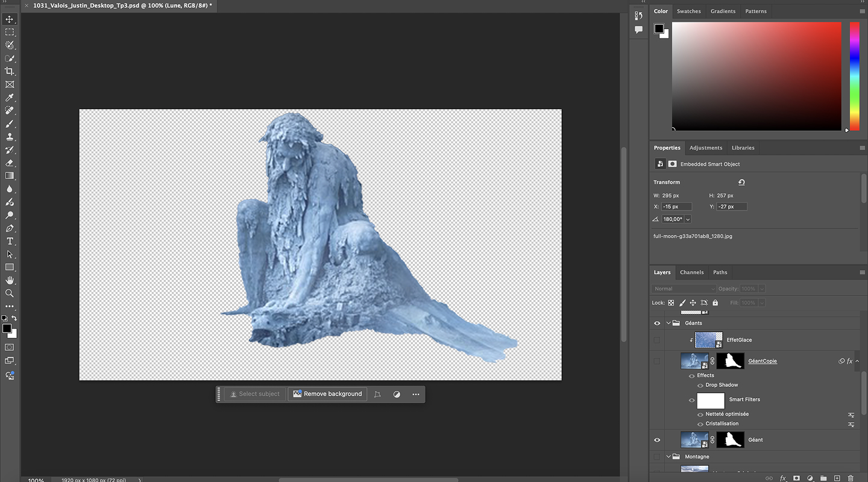The width and height of the screenshot is (868, 482).
Task: Delete layer using trash icon
Action: tap(851, 478)
